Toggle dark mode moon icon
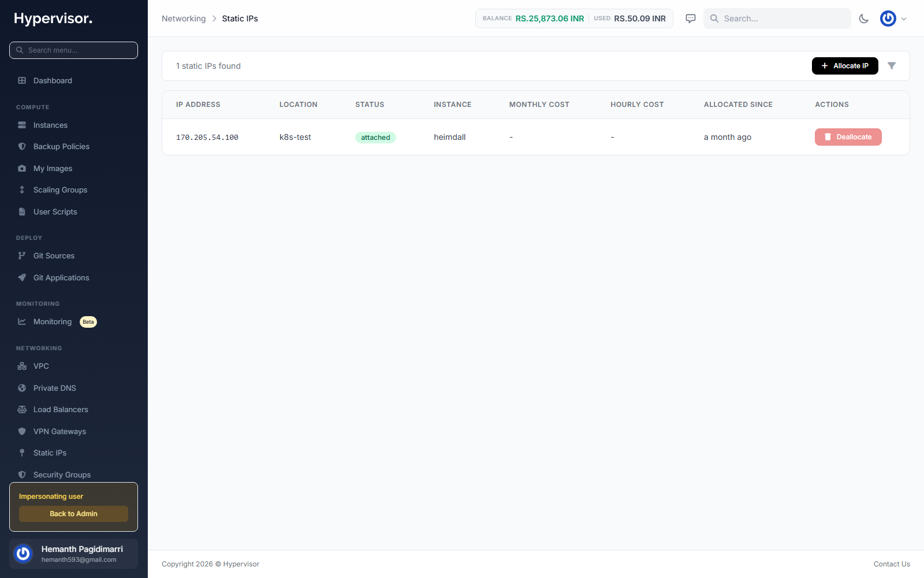Screen dimensions: 924x578 pos(864,18)
